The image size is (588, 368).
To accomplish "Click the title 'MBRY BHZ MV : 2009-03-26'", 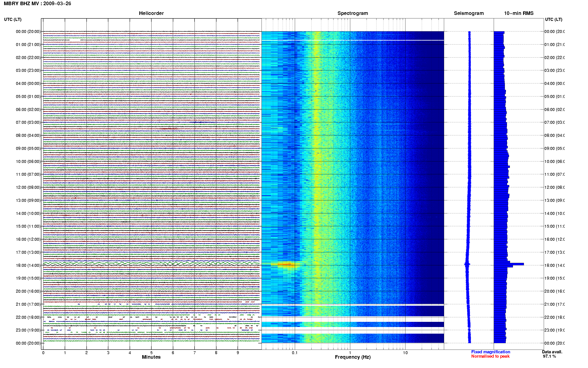I will (37, 4).
